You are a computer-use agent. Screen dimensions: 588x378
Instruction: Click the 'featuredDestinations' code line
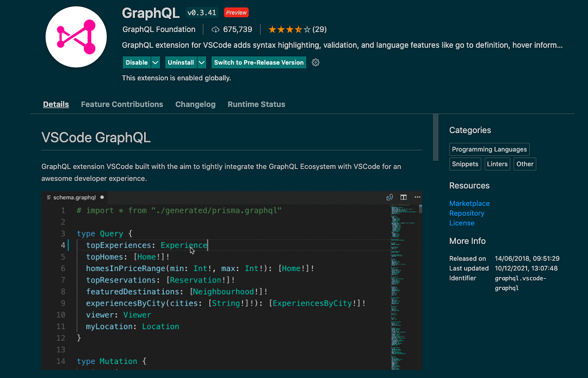[x=177, y=292]
